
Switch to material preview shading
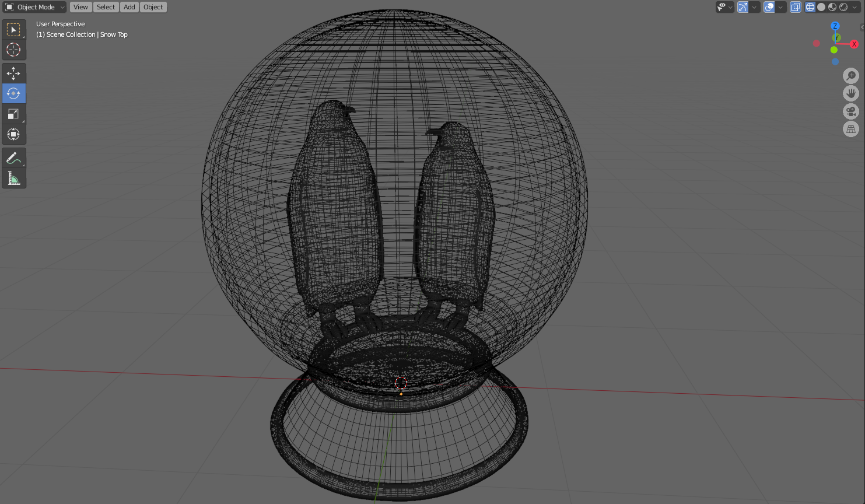832,7
